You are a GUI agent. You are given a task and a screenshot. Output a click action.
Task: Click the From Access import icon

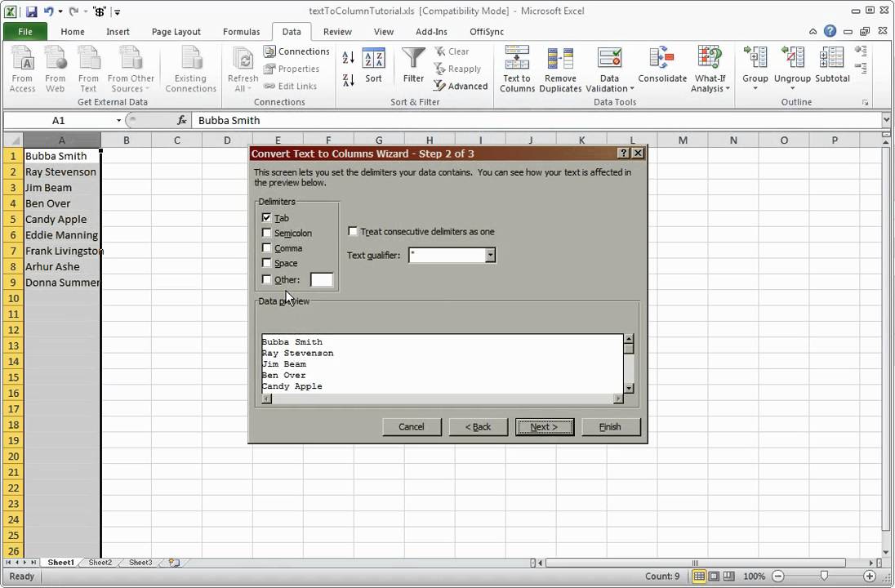(22, 69)
